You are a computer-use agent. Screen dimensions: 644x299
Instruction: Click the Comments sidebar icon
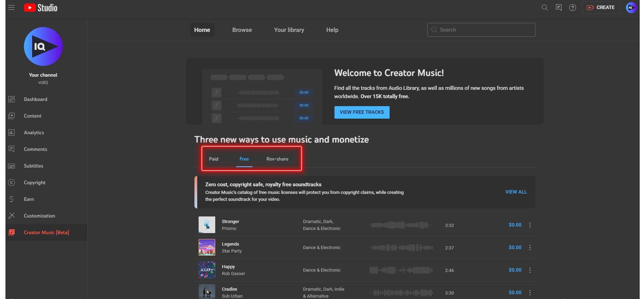point(11,149)
